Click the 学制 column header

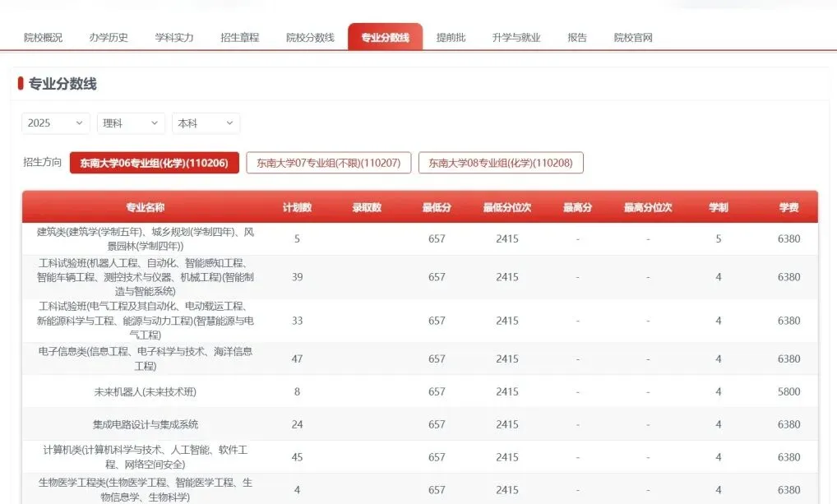tap(719, 207)
